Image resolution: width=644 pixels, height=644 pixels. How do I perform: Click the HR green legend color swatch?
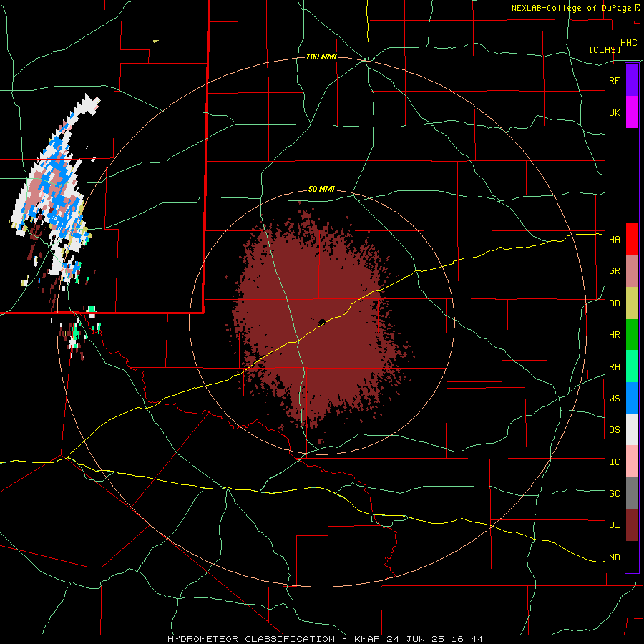(632, 335)
